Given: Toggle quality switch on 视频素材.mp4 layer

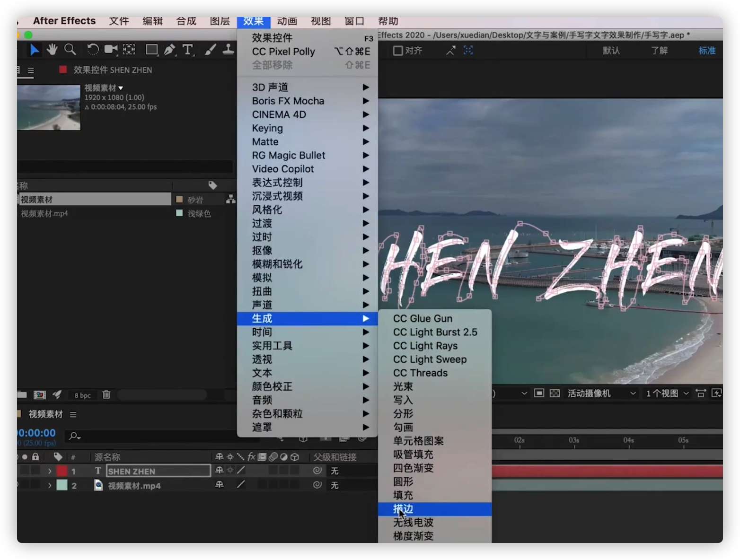Looking at the screenshot, I should point(241,485).
